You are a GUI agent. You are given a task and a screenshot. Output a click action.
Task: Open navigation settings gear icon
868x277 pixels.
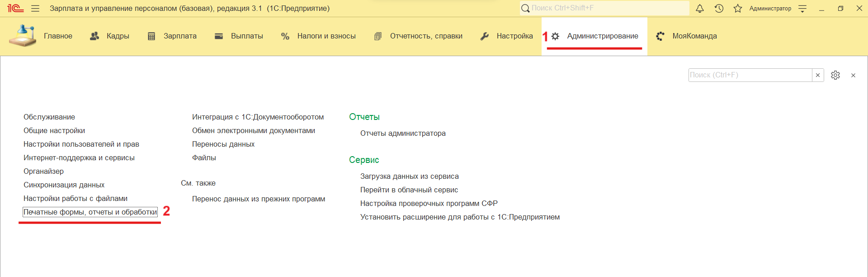tap(835, 75)
